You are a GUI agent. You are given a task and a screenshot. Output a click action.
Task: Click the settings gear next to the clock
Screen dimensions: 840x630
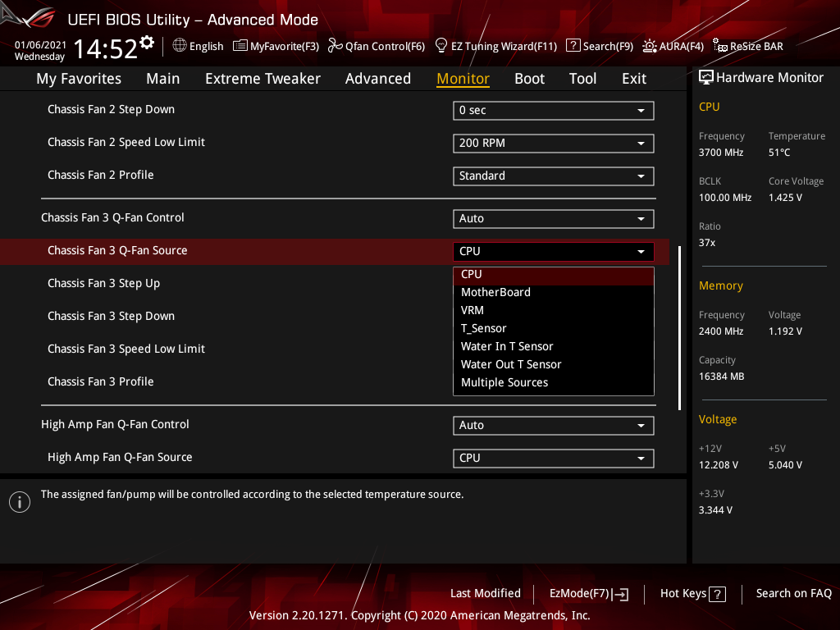click(147, 43)
